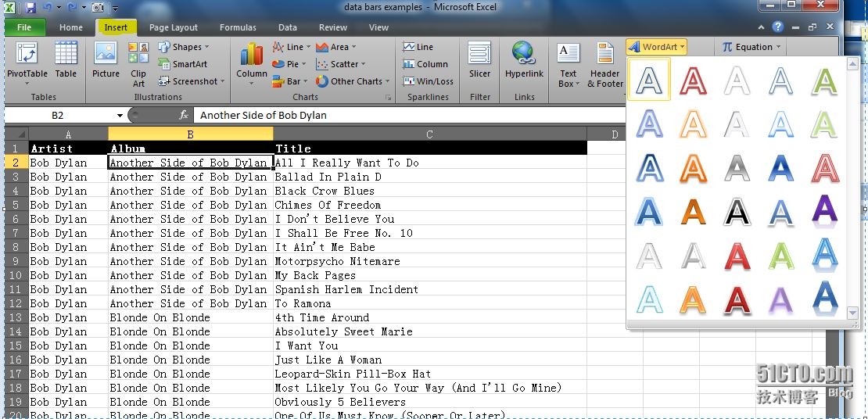Click the formula bar with Another Side of Bob Dylan
868x419 pixels.
pyautogui.click(x=408, y=115)
